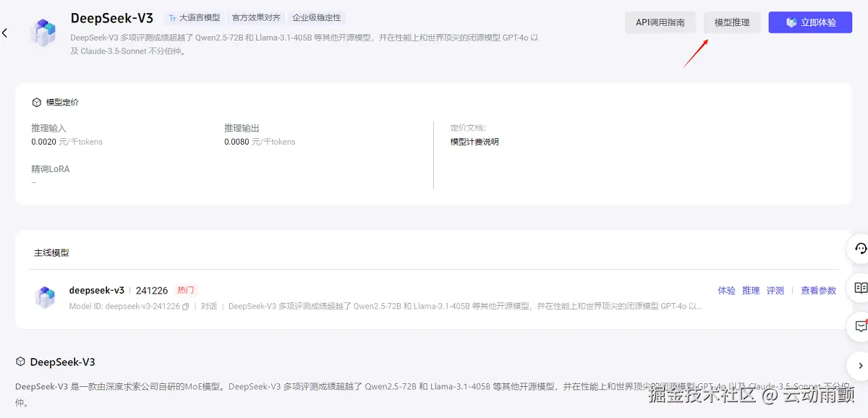Click the model pricing hexagon icon

point(36,103)
